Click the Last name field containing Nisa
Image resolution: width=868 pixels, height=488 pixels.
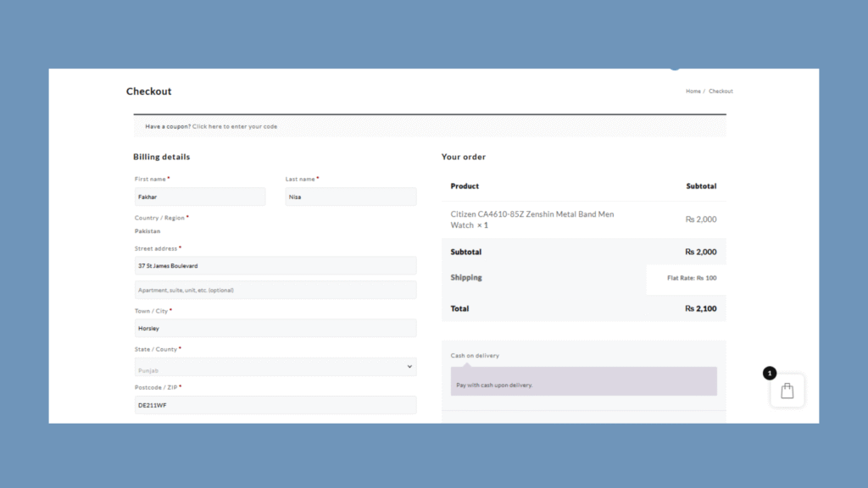350,197
